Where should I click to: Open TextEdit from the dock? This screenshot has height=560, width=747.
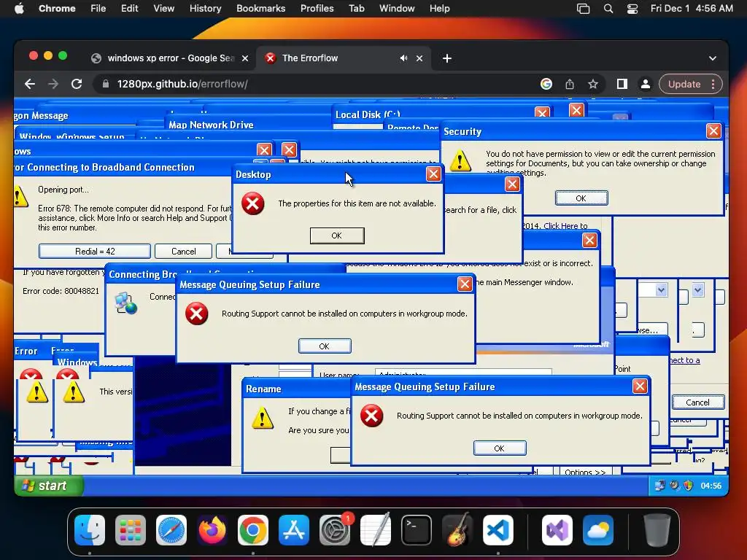pyautogui.click(x=376, y=530)
